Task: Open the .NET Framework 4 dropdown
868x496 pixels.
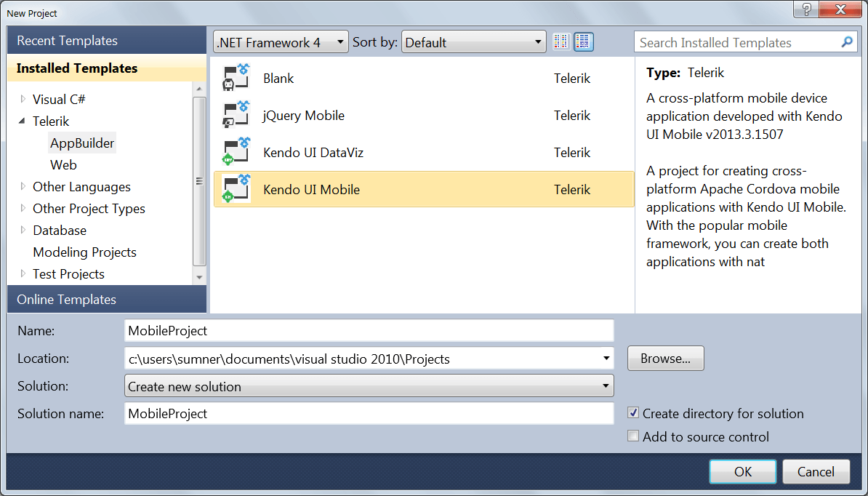Action: pyautogui.click(x=281, y=42)
